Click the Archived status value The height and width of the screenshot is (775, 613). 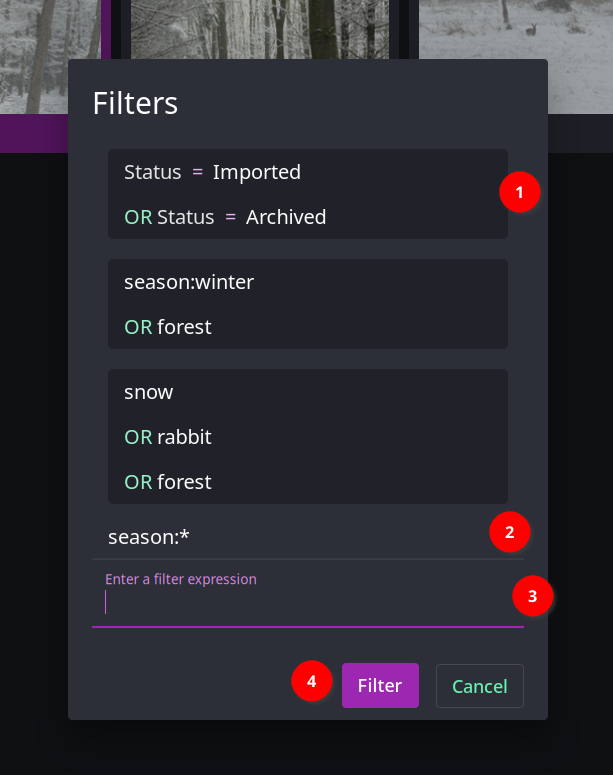[286, 217]
